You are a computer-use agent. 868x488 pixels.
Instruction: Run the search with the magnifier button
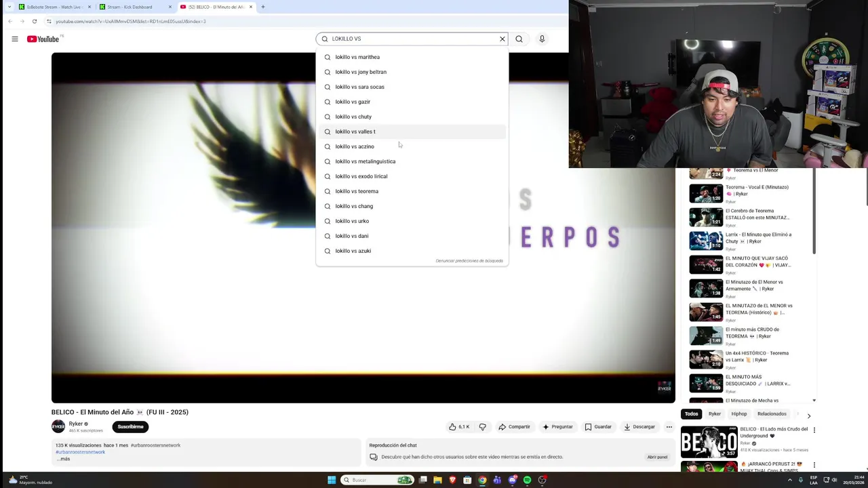coord(519,39)
